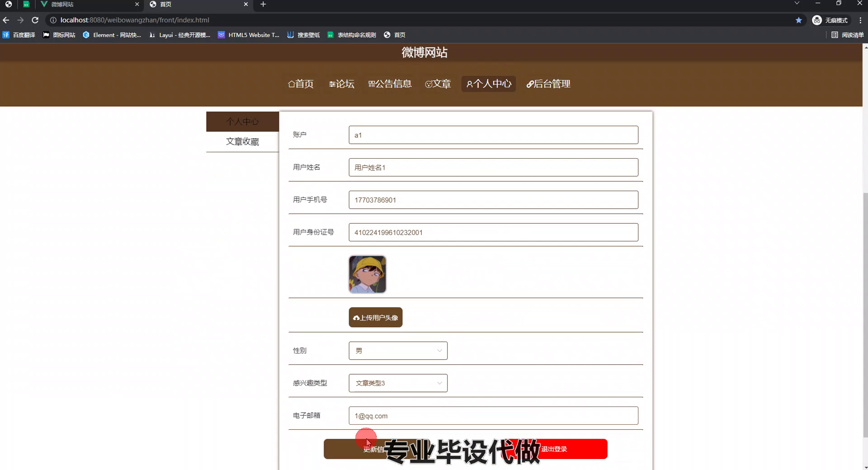
Task: Open the incognito mode indicator
Action: click(x=830, y=20)
